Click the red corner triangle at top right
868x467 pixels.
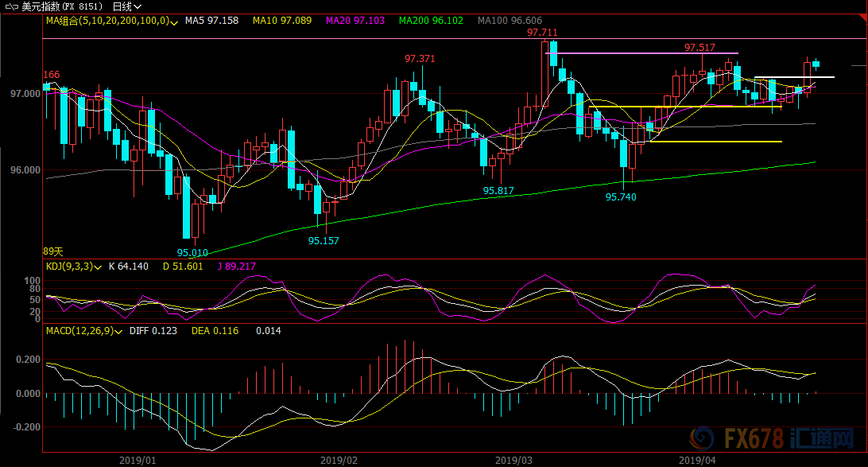tap(862, 18)
